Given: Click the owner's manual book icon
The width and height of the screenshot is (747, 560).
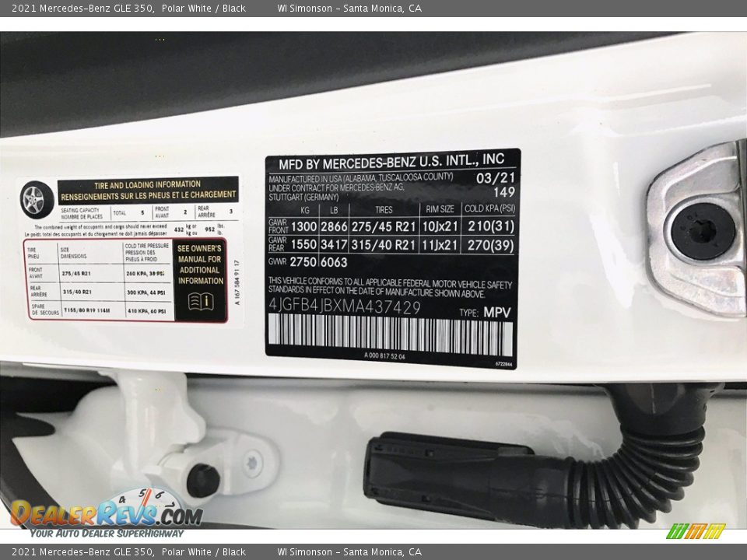Looking at the screenshot, I should tap(201, 301).
